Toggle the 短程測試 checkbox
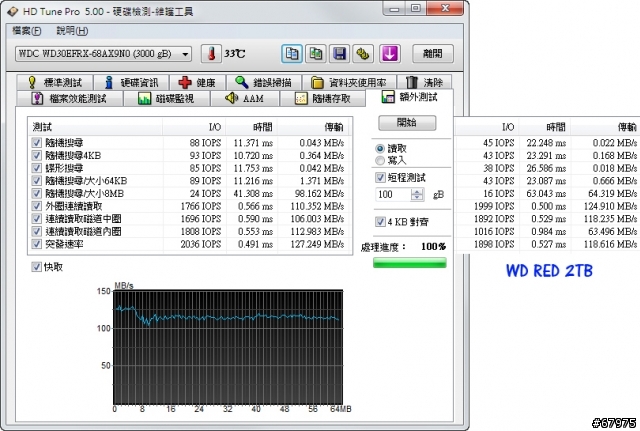The height and width of the screenshot is (431, 640). [380, 177]
